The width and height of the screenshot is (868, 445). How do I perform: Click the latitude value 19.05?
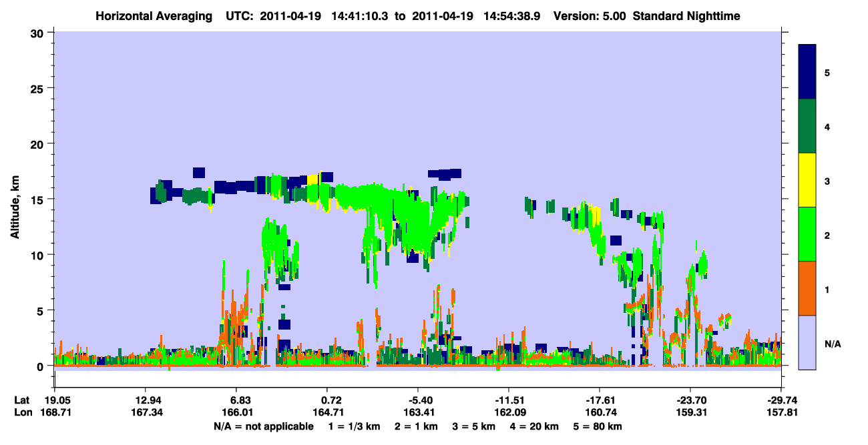coord(58,400)
